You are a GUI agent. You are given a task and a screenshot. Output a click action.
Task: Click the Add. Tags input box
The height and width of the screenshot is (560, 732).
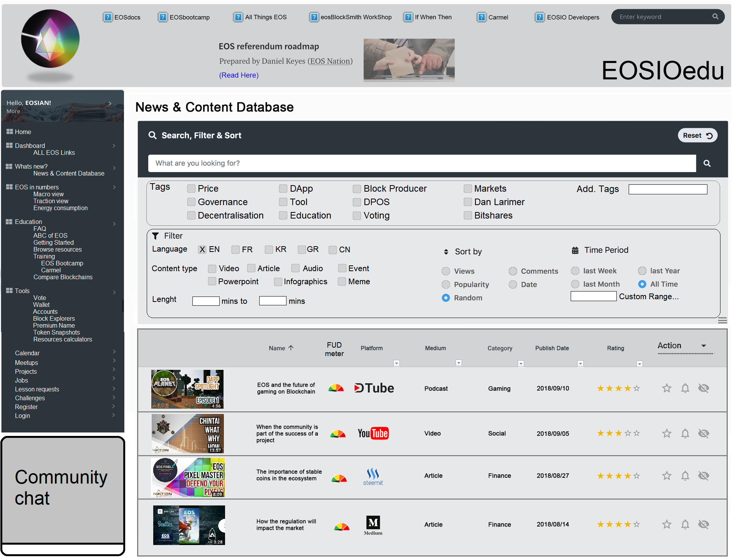[x=668, y=189]
